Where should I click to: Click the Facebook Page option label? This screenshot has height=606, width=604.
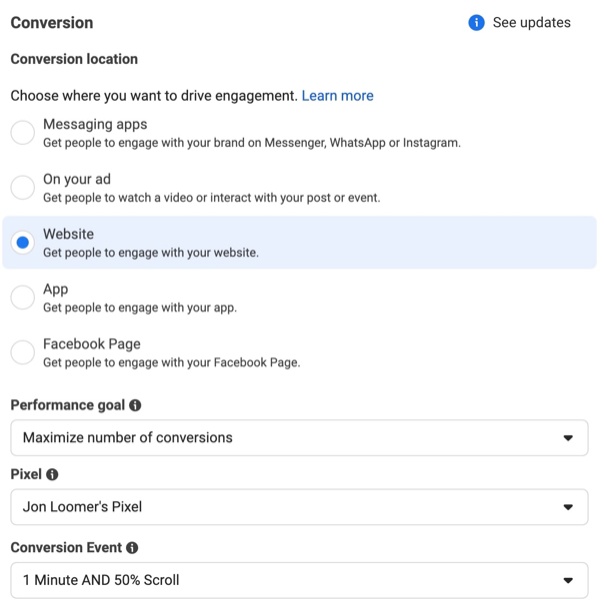click(92, 344)
